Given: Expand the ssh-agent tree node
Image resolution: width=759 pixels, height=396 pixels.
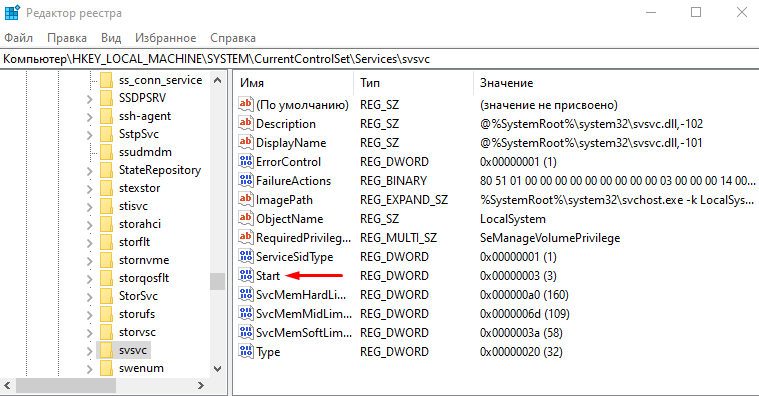Looking at the screenshot, I should pos(90,117).
